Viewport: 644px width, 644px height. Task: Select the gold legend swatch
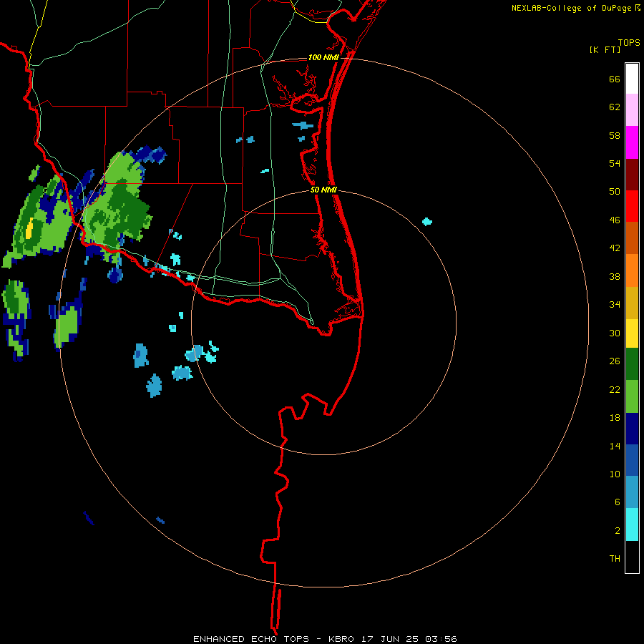632,303
